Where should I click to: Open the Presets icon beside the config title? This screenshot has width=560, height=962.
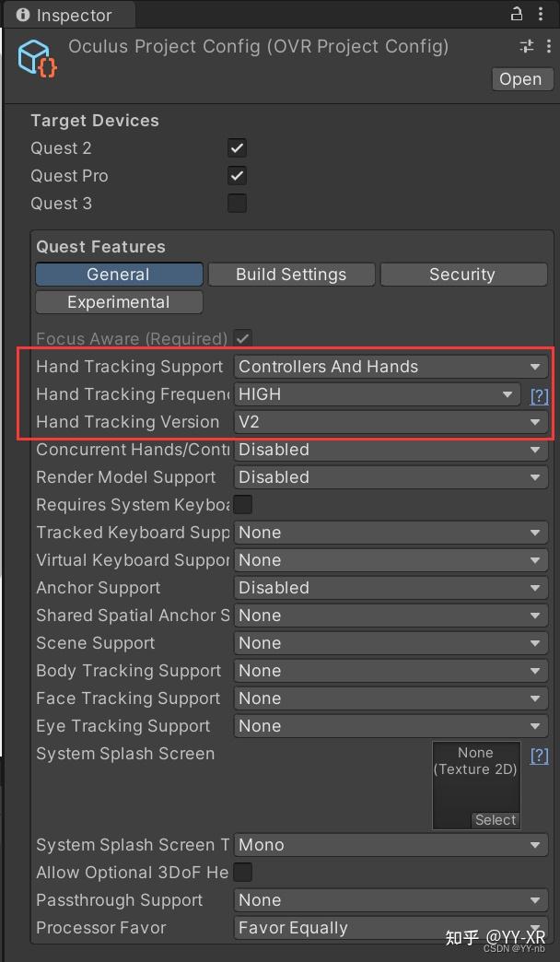pyautogui.click(x=525, y=46)
